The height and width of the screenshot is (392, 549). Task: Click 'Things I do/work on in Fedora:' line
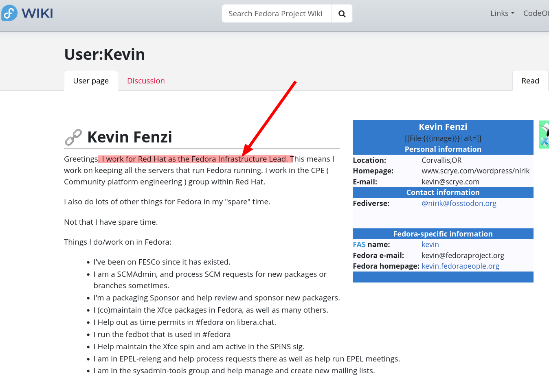(x=118, y=242)
